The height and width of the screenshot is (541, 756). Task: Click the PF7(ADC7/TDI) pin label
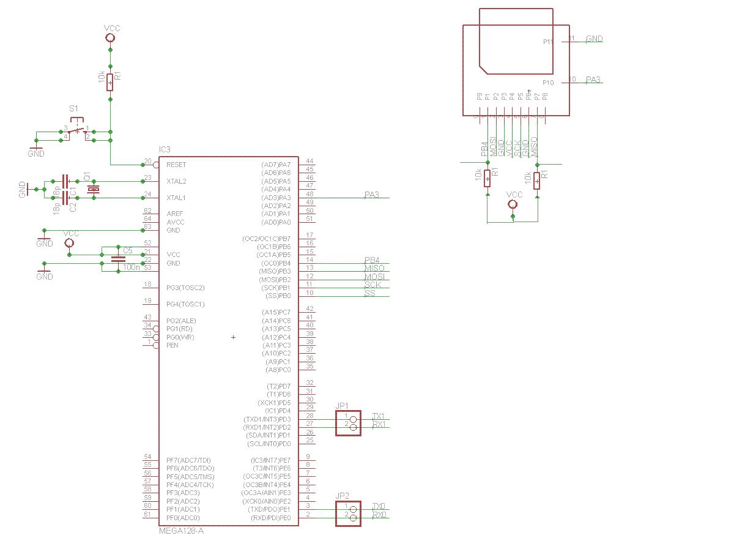(188, 460)
